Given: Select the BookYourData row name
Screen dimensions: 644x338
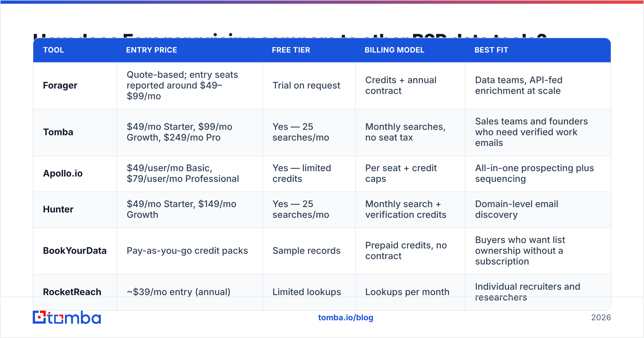Looking at the screenshot, I should pos(75,251).
